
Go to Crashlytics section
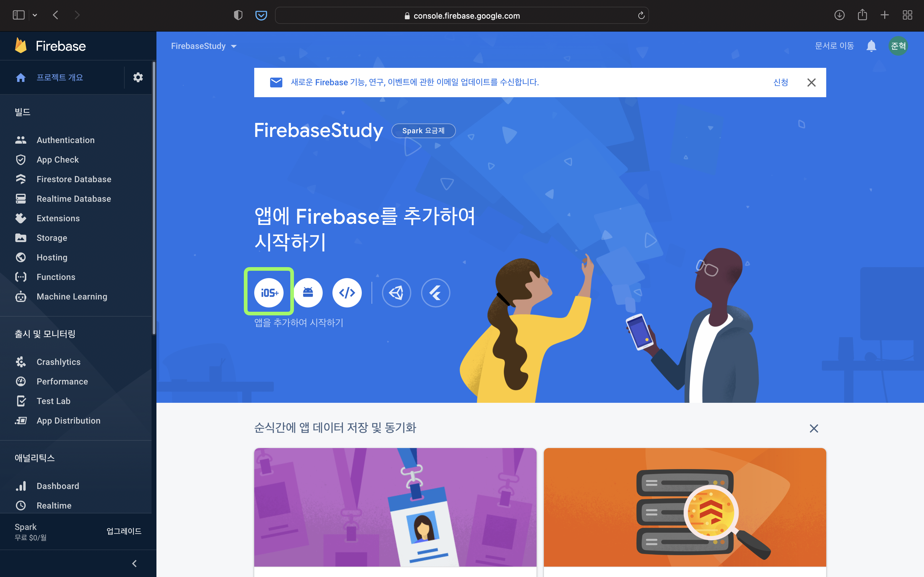(58, 362)
